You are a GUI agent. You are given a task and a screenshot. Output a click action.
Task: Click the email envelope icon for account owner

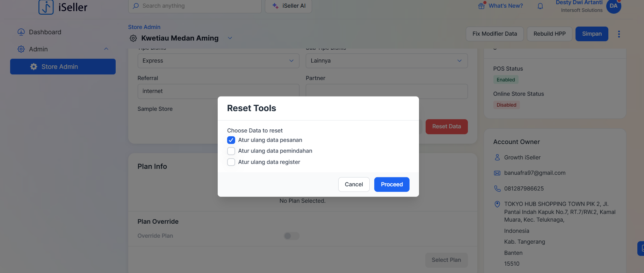(497, 173)
